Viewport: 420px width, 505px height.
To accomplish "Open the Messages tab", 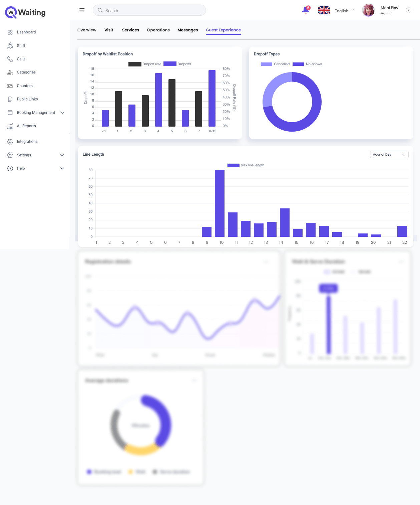I will pyautogui.click(x=187, y=30).
